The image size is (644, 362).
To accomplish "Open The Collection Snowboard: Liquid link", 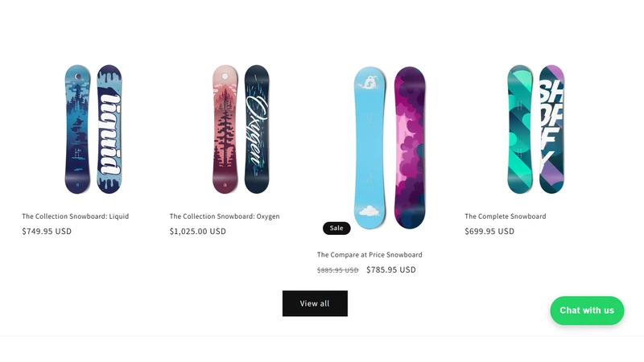I will 76,216.
